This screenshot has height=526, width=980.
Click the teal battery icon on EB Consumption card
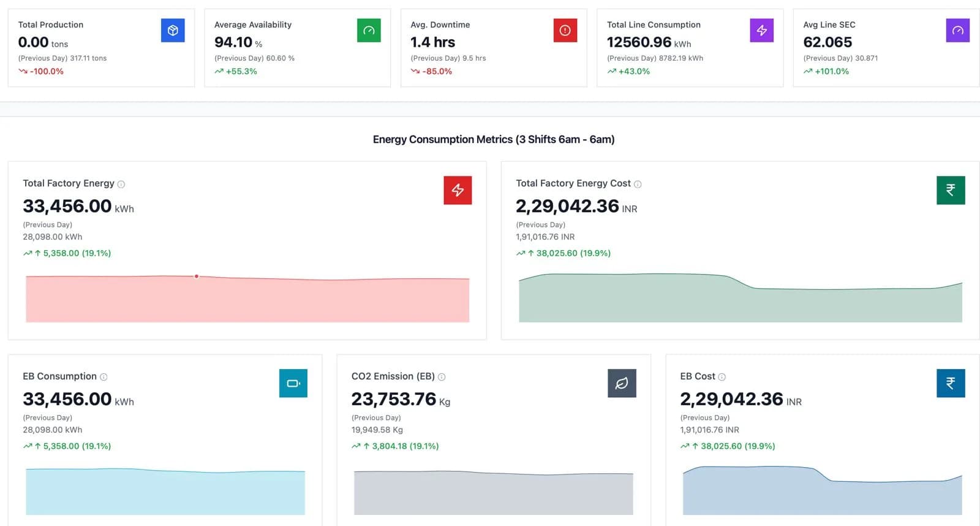293,383
